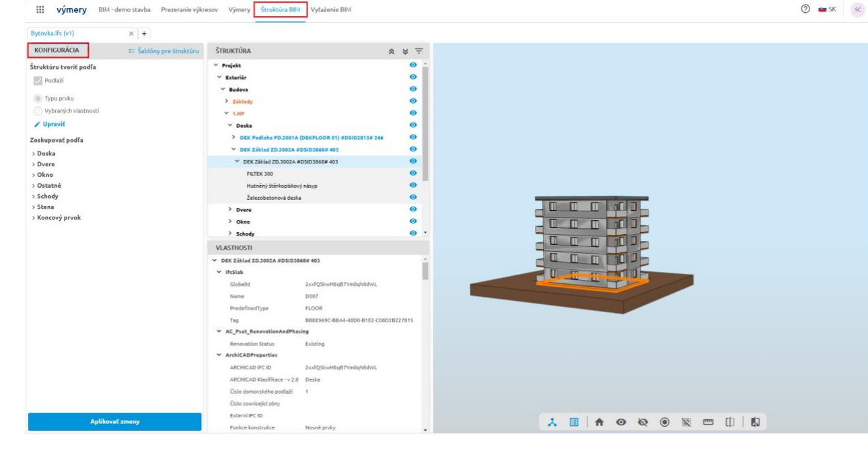868x461 pixels.
Task: Toggle visibility of Budova node
Action: [x=413, y=90]
